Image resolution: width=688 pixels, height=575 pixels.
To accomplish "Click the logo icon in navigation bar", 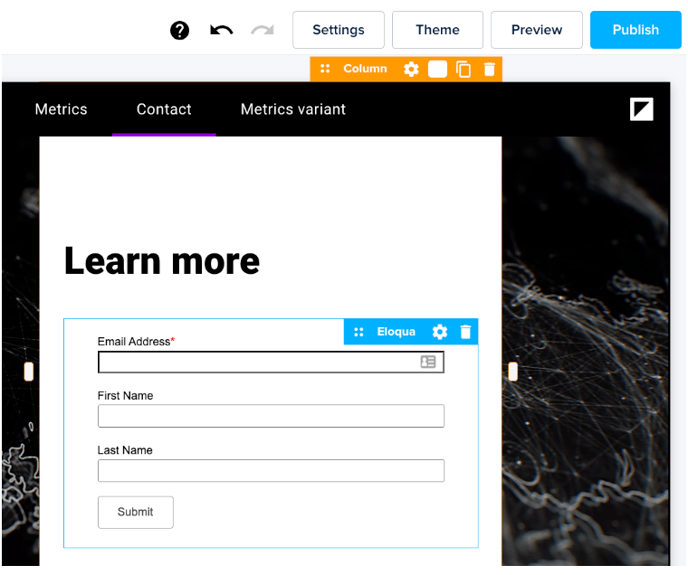I will (641, 109).
